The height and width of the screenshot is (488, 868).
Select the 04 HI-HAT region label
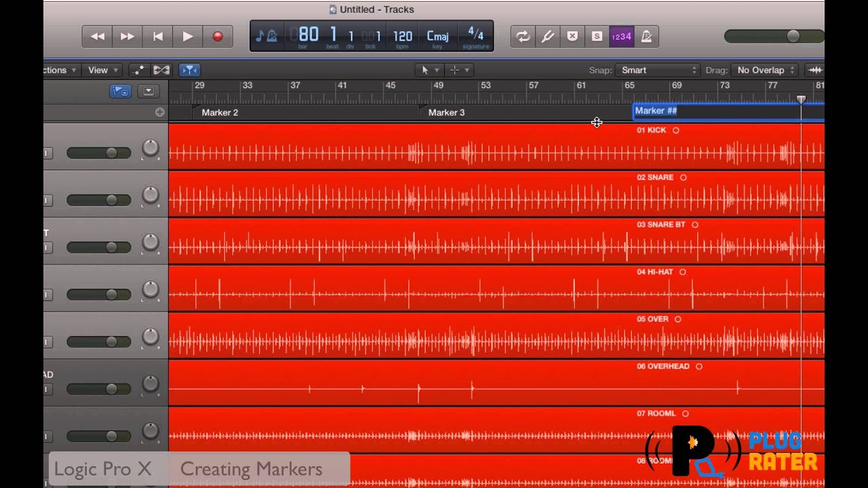point(654,272)
